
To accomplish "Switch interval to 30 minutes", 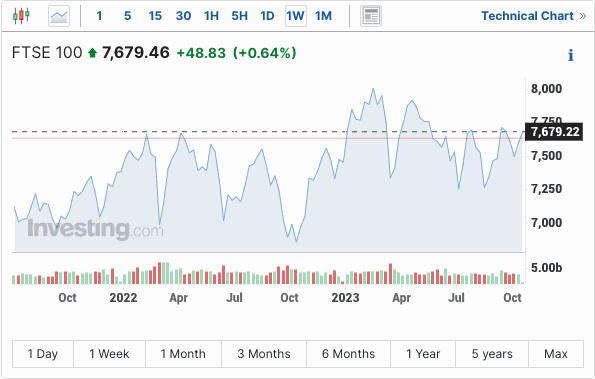I will coord(183,16).
